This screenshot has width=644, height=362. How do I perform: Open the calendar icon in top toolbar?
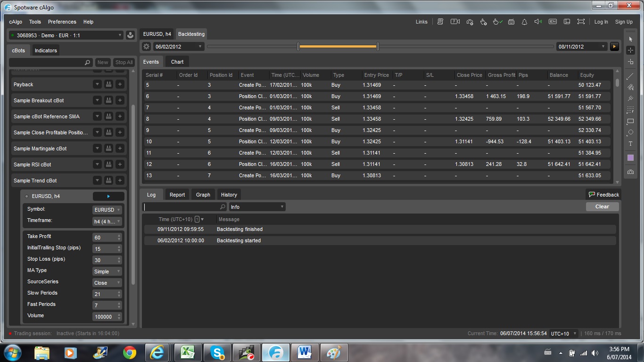511,22
